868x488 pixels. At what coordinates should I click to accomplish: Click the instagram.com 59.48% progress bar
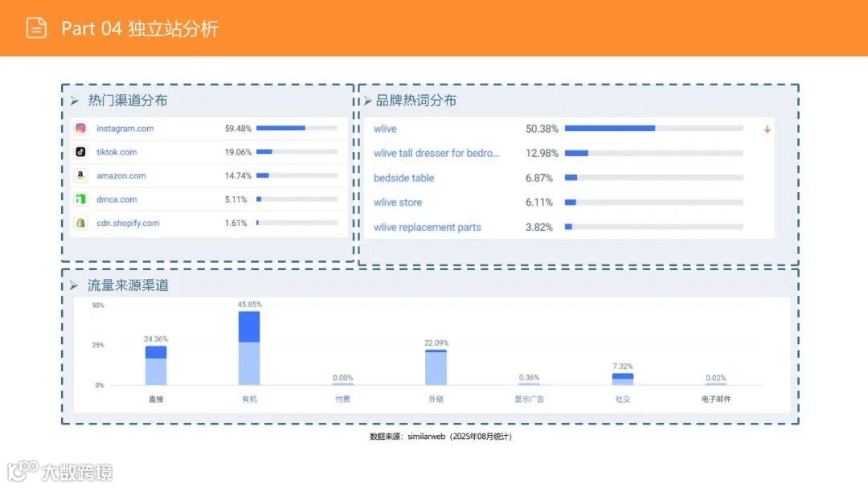297,128
